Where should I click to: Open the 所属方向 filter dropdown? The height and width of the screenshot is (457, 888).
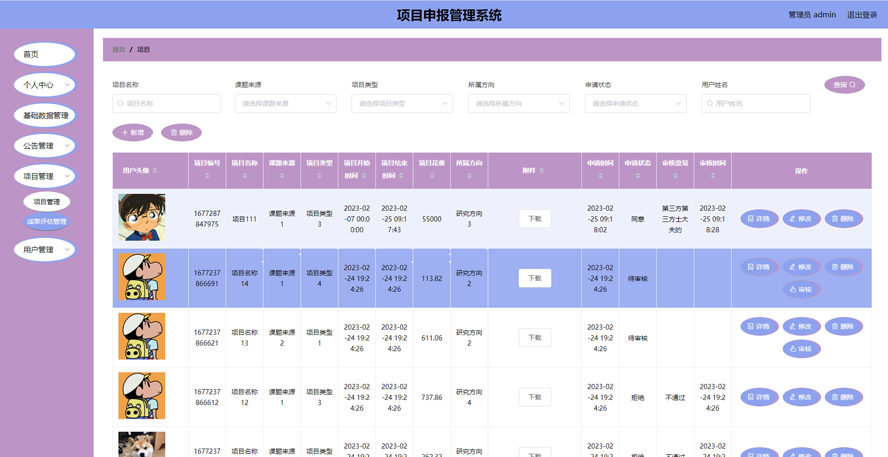pos(519,104)
